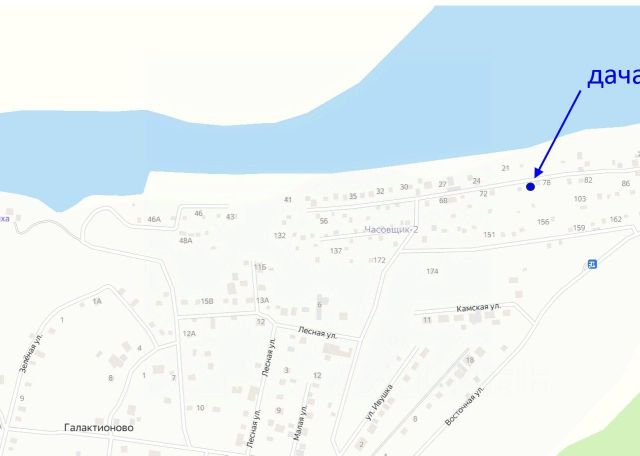Click the Зелёная ул. street label
The height and width of the screenshot is (456, 640).
coord(31,353)
